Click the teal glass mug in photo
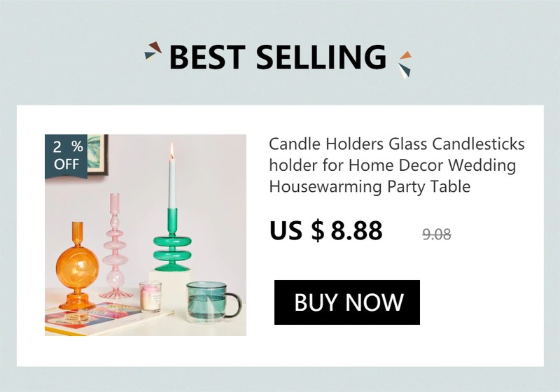Viewport: 560px width, 392px height. 213,301
